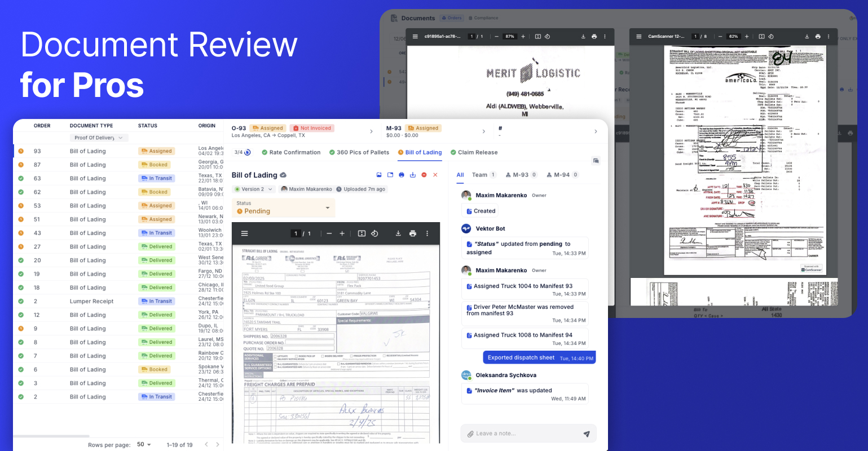Open the Proof Of Delivery document type filter

99,138
